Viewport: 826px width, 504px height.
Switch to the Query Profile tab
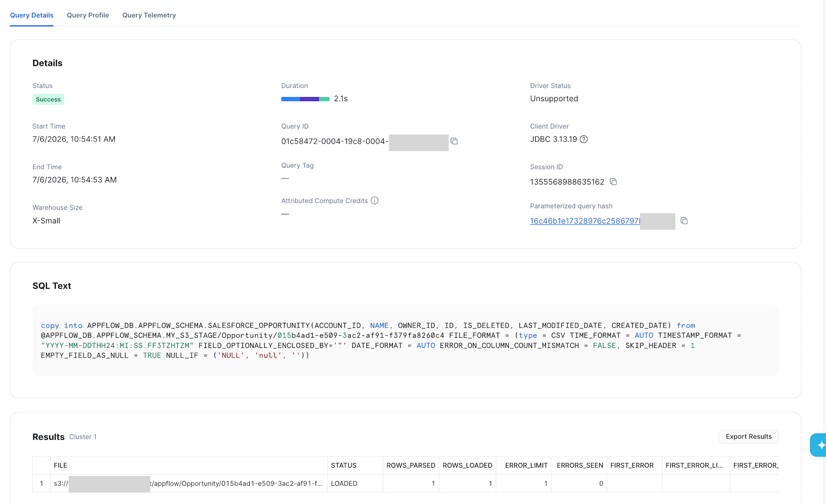click(x=88, y=15)
